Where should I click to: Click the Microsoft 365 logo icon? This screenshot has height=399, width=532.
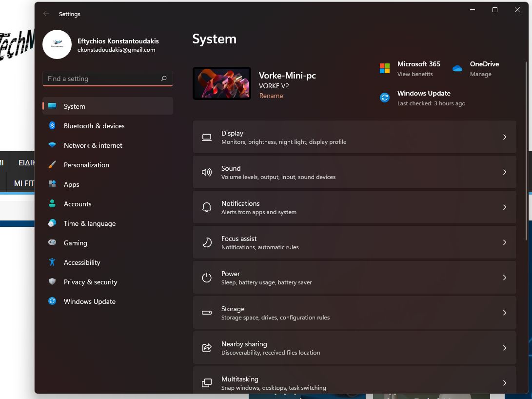(385, 68)
